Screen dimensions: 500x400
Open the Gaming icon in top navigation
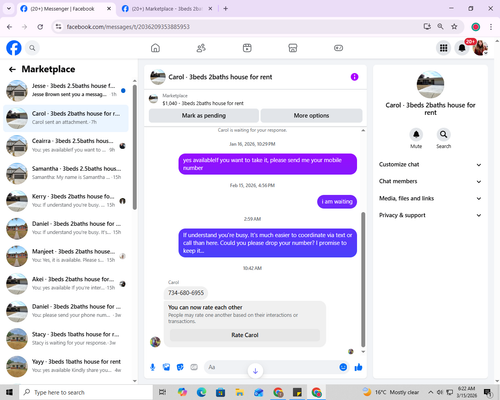tap(338, 48)
